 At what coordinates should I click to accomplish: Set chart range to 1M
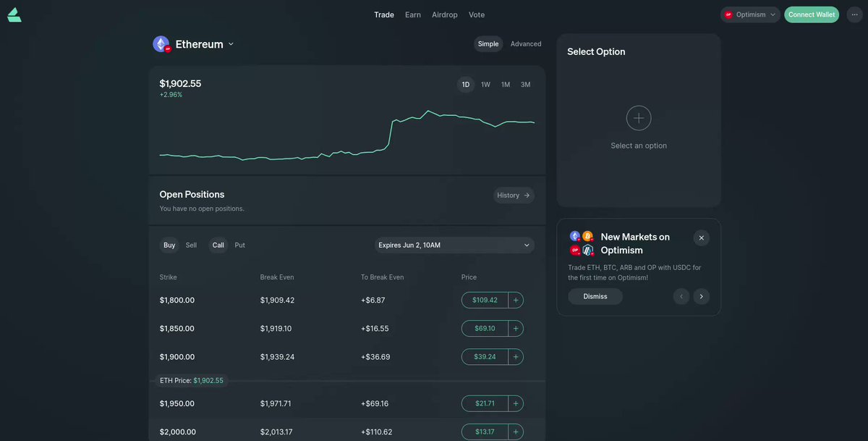[x=506, y=85]
